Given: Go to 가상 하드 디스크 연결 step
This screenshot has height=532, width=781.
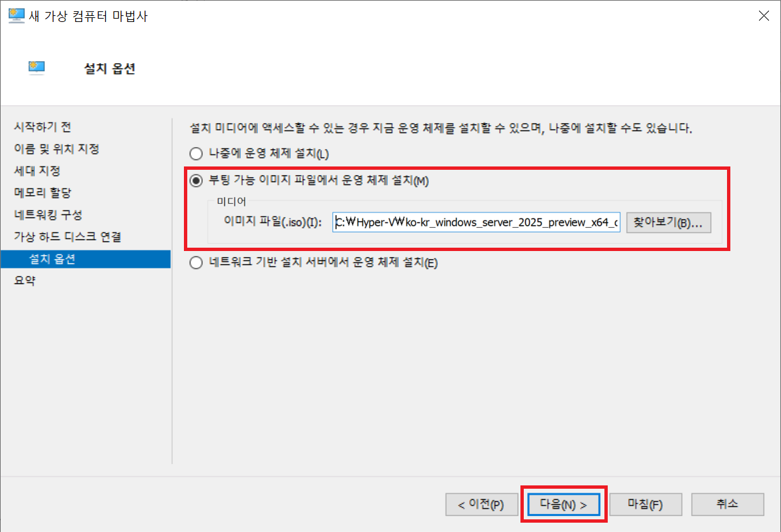Looking at the screenshot, I should (67, 236).
